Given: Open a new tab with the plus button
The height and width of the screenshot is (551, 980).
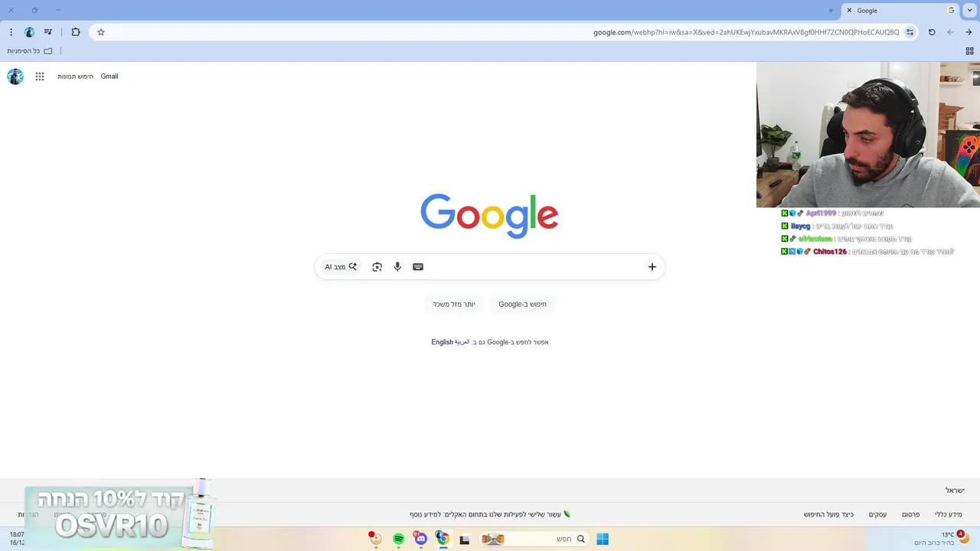Looking at the screenshot, I should [831, 11].
